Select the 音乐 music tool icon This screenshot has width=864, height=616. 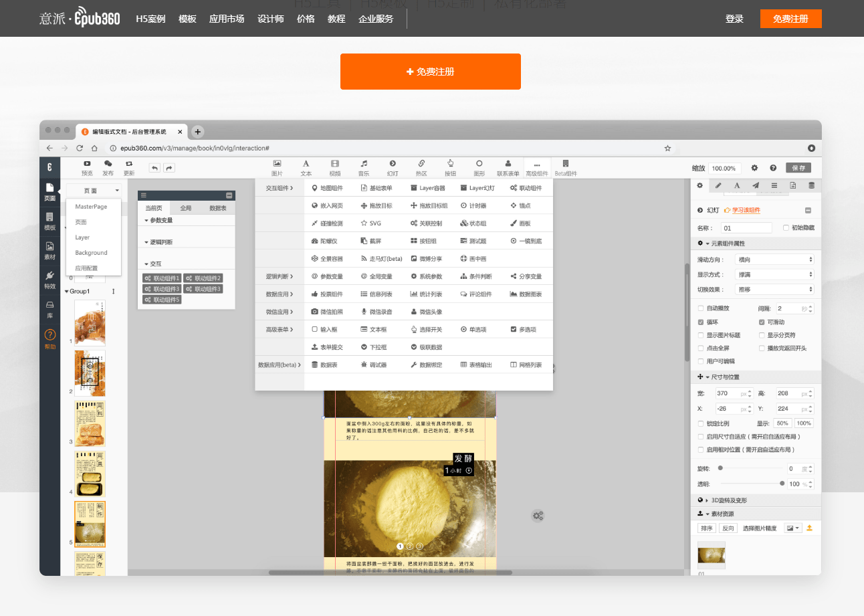tap(364, 163)
